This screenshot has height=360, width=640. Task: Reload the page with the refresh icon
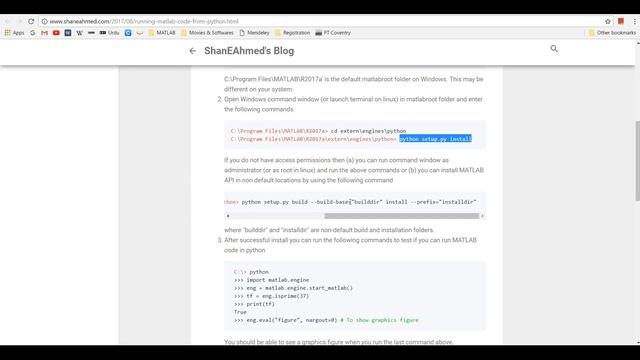click(31, 21)
